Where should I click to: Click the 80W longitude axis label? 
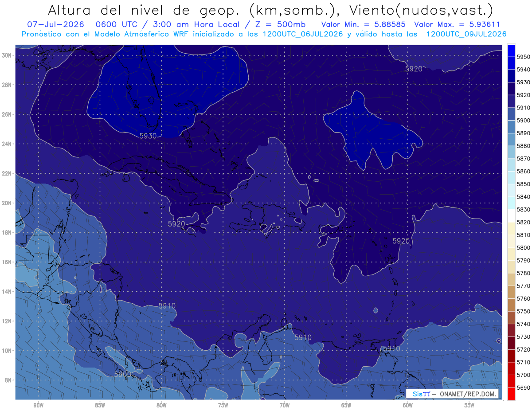tap(161, 406)
